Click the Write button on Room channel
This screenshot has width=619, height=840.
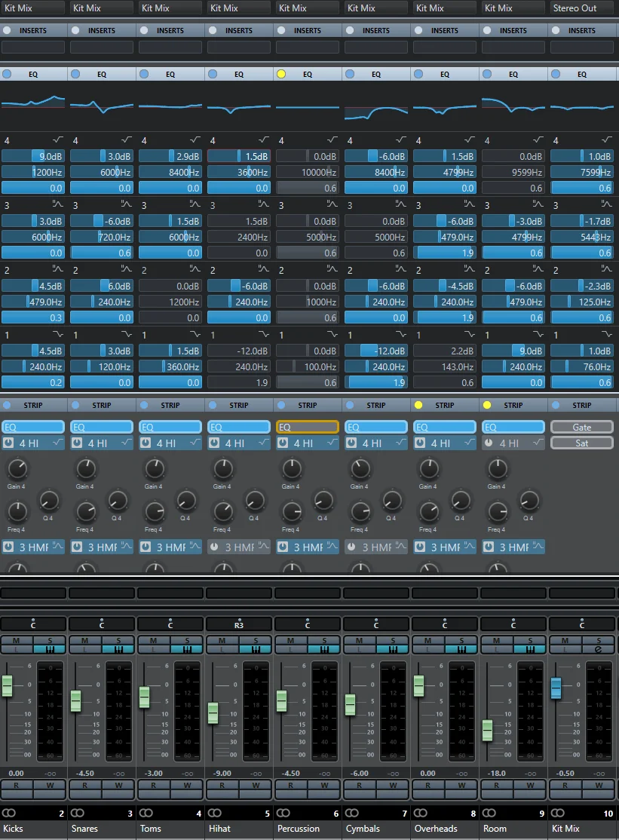530,786
